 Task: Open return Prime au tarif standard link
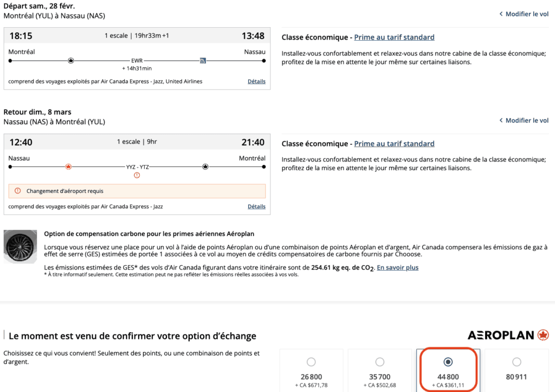click(x=394, y=144)
